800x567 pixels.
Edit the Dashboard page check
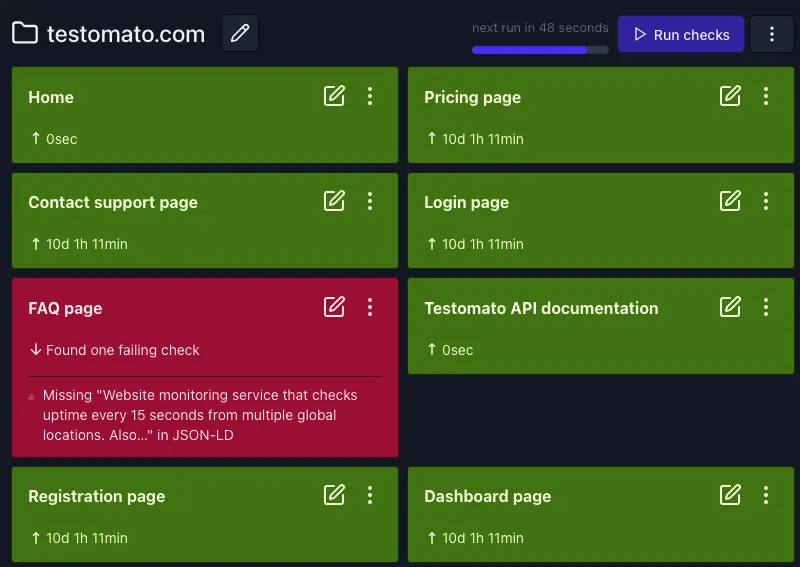point(730,495)
